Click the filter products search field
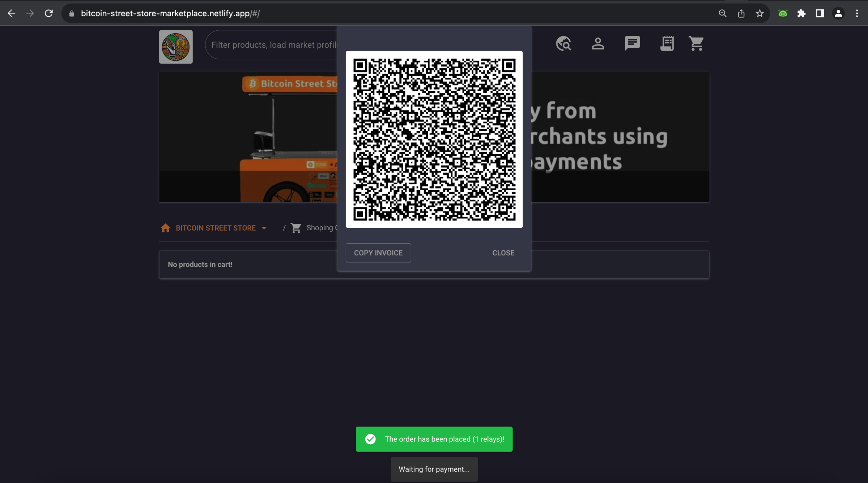 point(274,45)
